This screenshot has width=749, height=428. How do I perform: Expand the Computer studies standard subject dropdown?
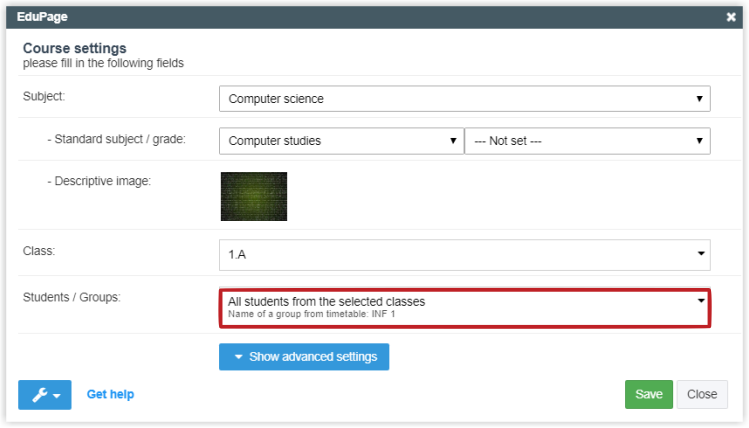(341, 141)
